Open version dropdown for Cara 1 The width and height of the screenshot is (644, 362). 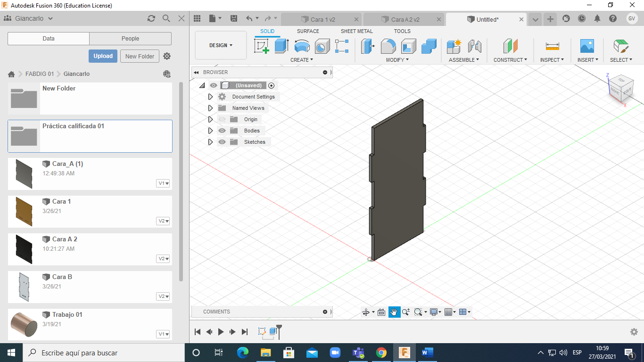pyautogui.click(x=163, y=221)
